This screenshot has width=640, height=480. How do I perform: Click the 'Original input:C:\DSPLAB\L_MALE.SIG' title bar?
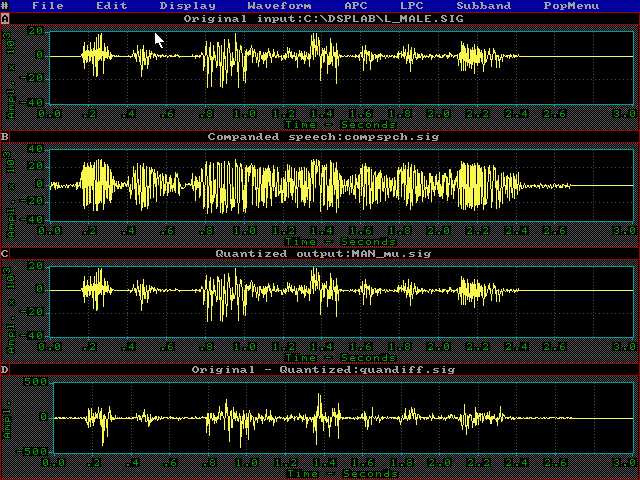click(324, 19)
